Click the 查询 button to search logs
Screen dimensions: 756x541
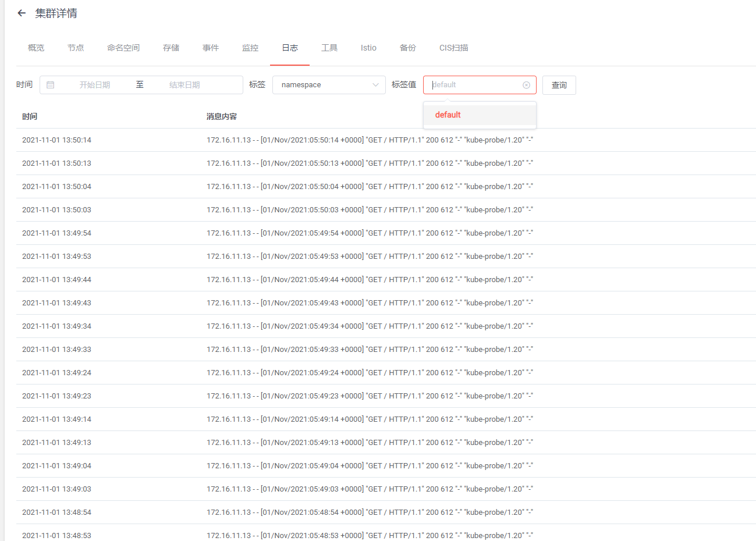click(x=558, y=85)
